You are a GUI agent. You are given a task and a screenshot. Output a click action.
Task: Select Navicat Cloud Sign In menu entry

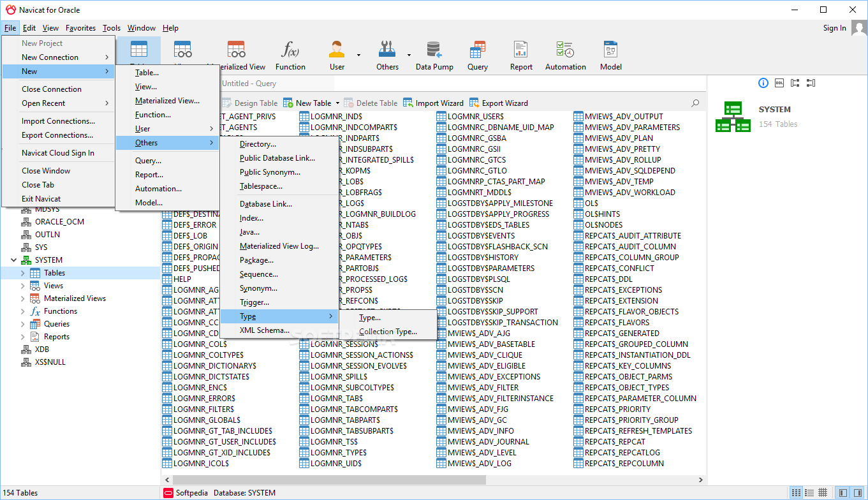[x=59, y=153]
